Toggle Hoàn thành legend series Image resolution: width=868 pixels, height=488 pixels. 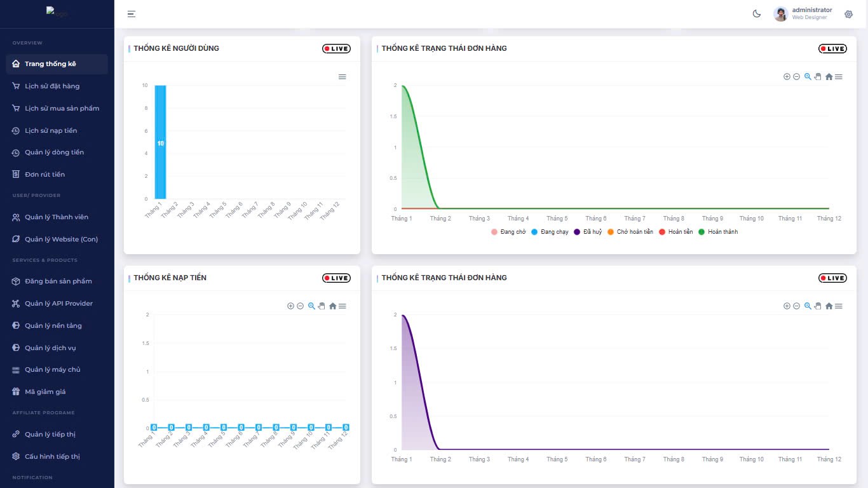coord(718,232)
